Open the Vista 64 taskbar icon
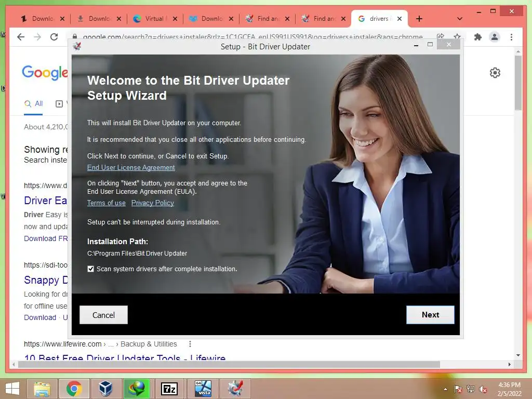This screenshot has width=532, height=399. pyautogui.click(x=203, y=389)
